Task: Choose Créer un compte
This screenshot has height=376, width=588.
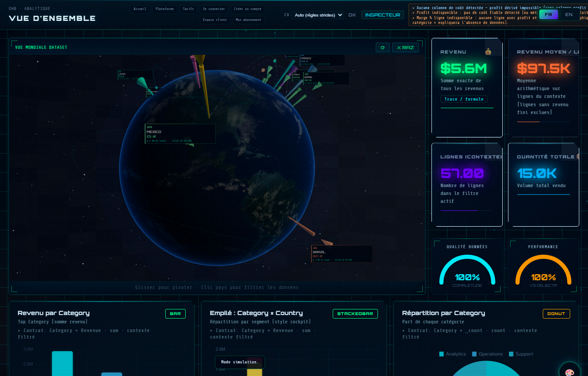Action: tap(247, 9)
